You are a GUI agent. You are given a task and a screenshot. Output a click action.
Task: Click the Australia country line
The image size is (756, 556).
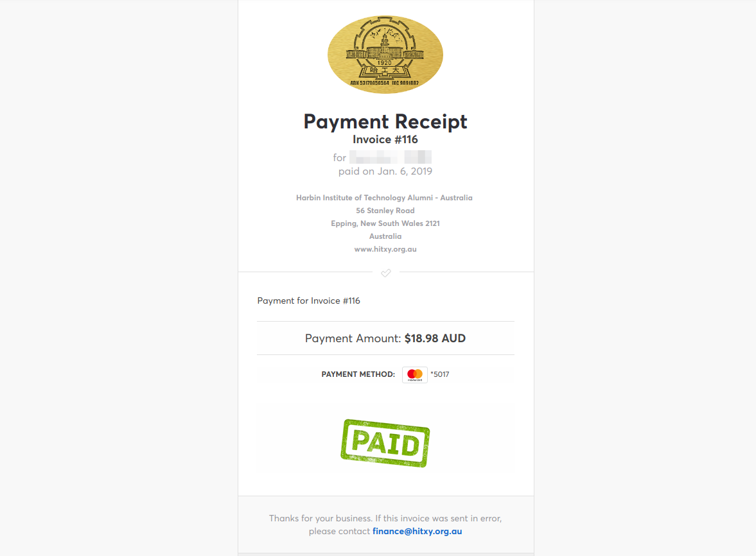[x=385, y=236]
